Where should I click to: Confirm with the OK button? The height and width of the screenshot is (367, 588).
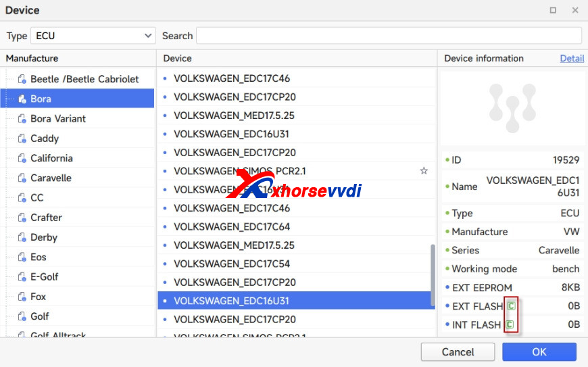(539, 352)
